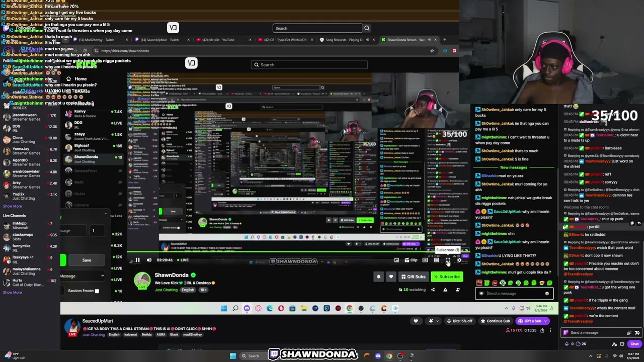
Task: Share the SaucedUpMuri Twitch stream
Action: click(x=542, y=330)
